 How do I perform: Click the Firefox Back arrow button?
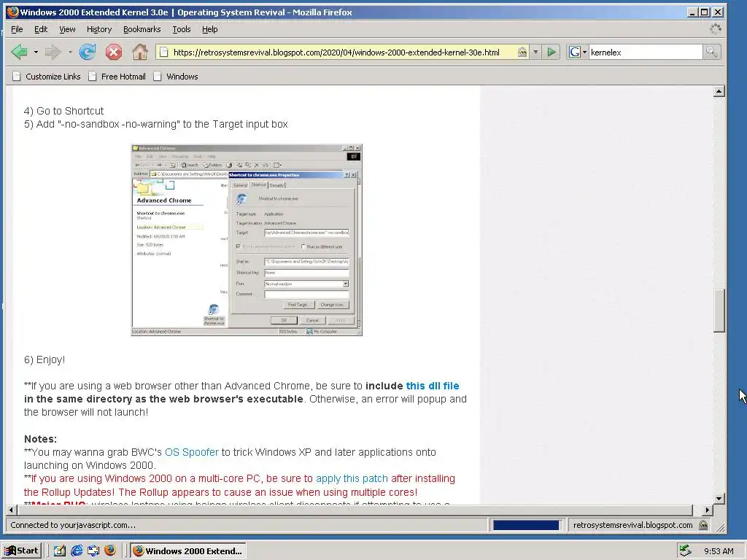pos(20,52)
